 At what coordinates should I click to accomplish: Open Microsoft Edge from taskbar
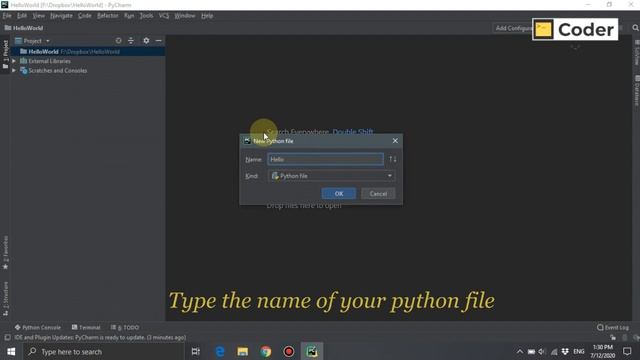pyautogui.click(x=220, y=351)
